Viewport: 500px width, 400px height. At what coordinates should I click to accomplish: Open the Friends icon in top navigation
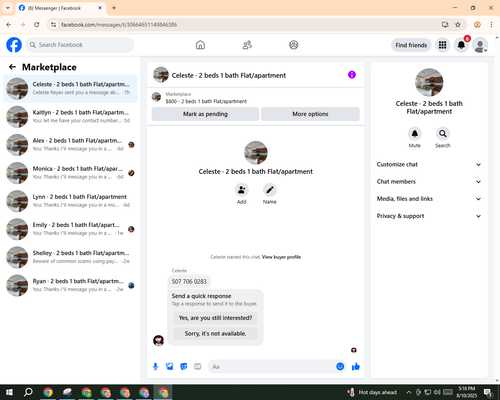click(247, 45)
